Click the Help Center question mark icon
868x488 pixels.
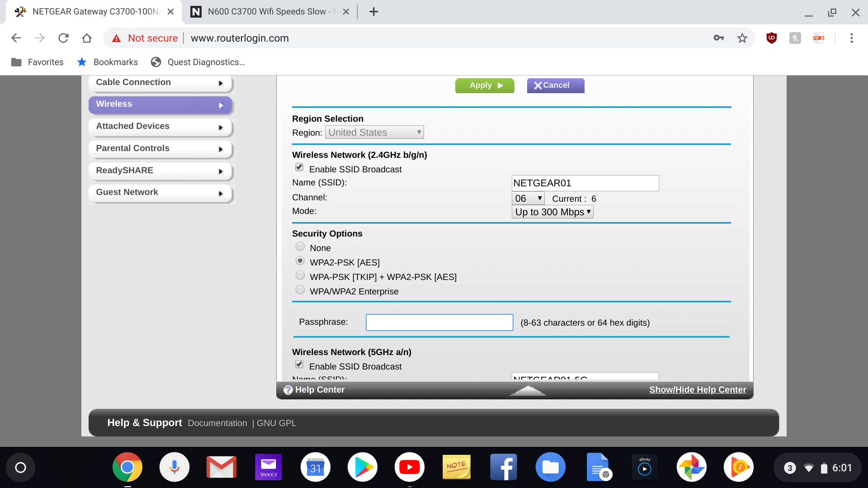pyautogui.click(x=288, y=390)
